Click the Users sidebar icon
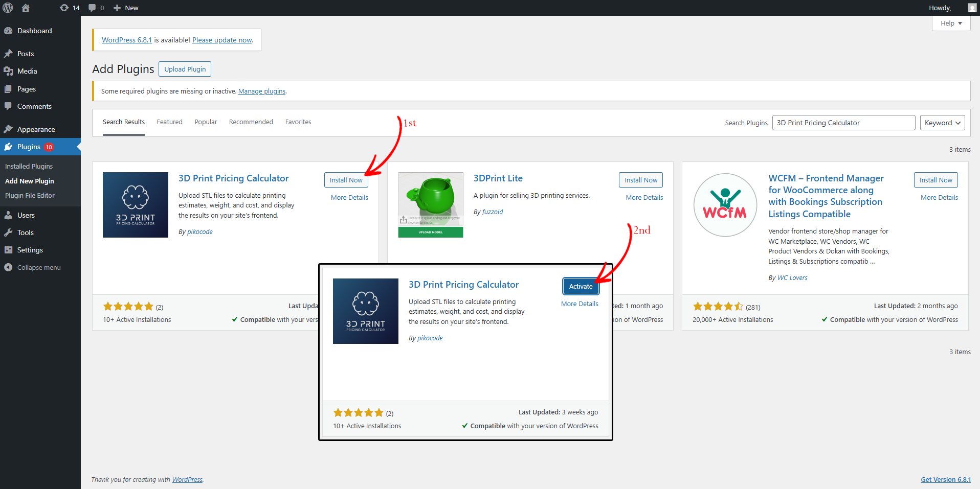Viewport: 980px width, 489px height. [8, 215]
